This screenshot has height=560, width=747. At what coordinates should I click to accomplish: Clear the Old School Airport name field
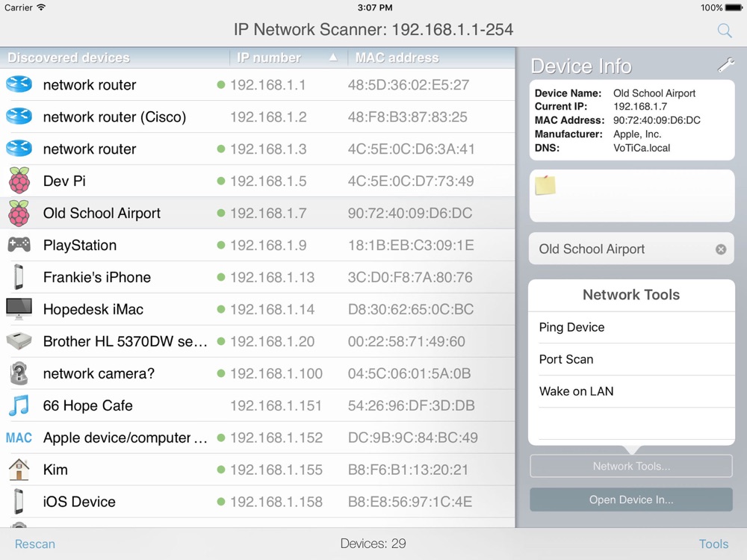721,249
